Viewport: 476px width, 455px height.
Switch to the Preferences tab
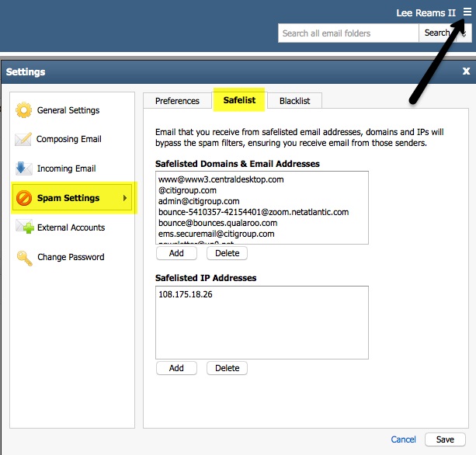177,101
